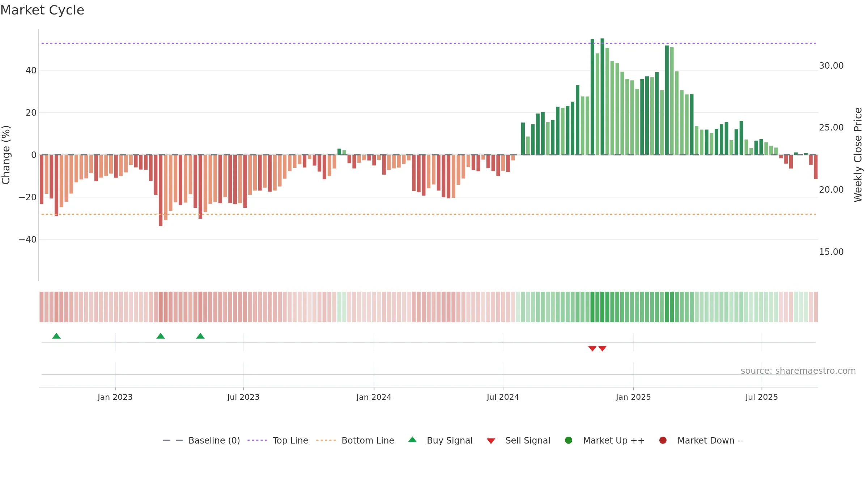Toggle the Top Line legend entry
Viewport: 868px width, 488px height.
[x=278, y=440]
